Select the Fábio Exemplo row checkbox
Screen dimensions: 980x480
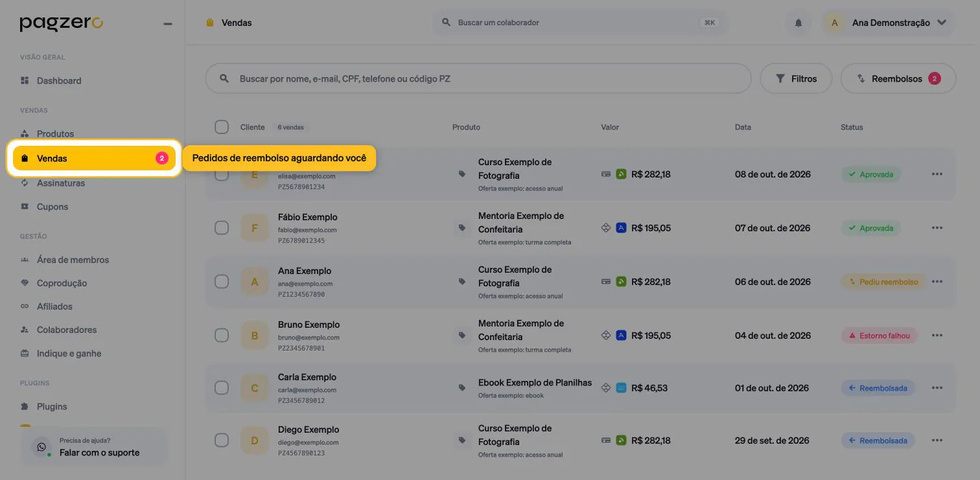point(222,228)
